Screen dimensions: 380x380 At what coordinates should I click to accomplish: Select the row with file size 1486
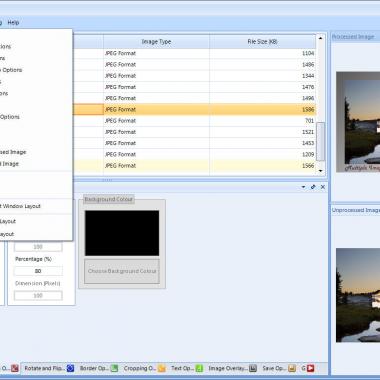pos(194,65)
